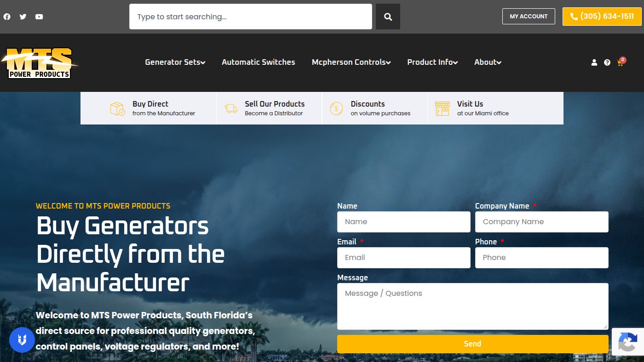644x362 pixels.
Task: Expand the Generator Sets menu
Action: [x=175, y=62]
